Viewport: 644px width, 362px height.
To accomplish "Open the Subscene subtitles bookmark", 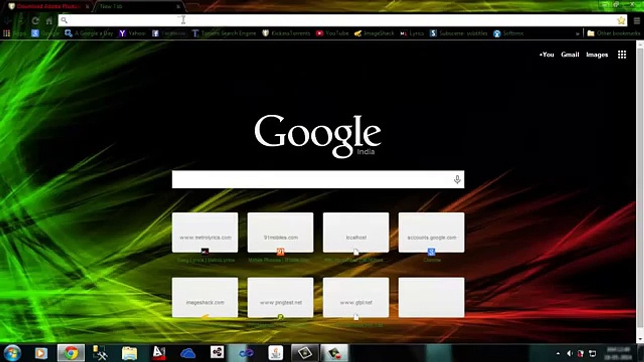I will (x=458, y=33).
